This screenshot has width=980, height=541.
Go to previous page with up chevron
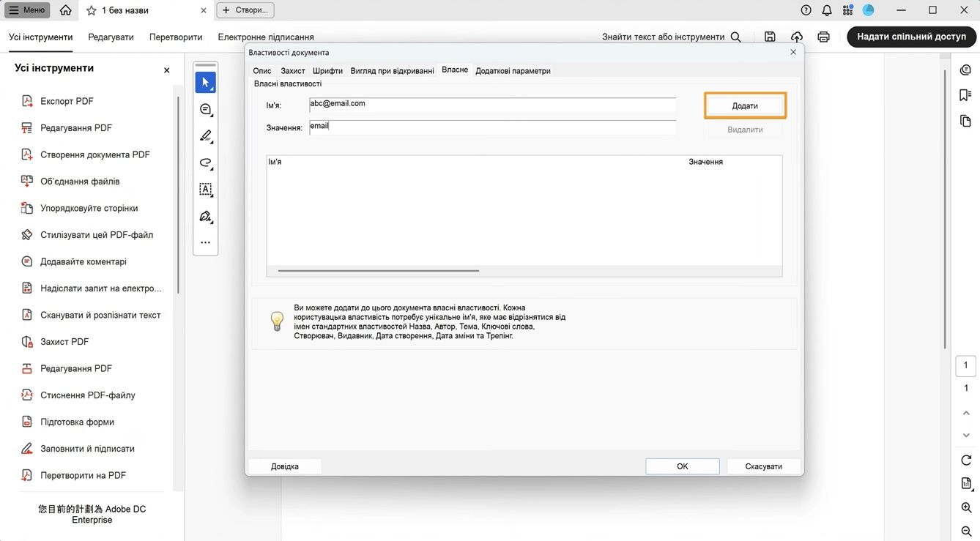pyautogui.click(x=966, y=413)
